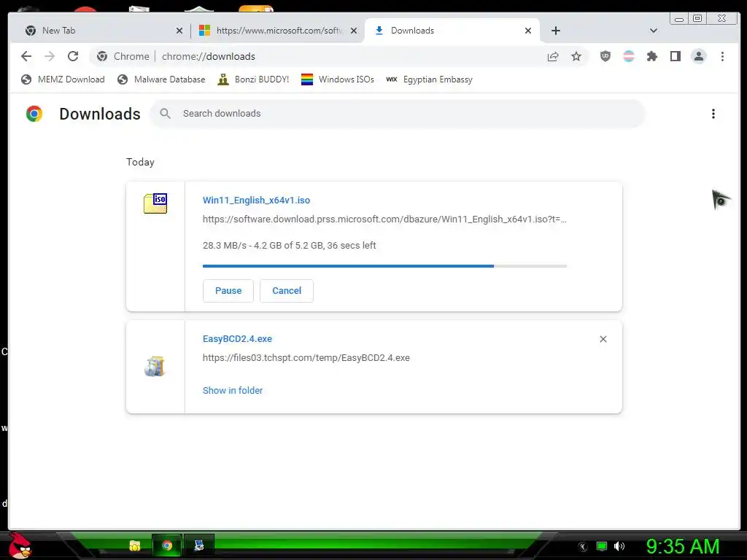Screen dimensions: 747x560
Task: Reload the page with the refresh icon
Action: click(x=73, y=56)
